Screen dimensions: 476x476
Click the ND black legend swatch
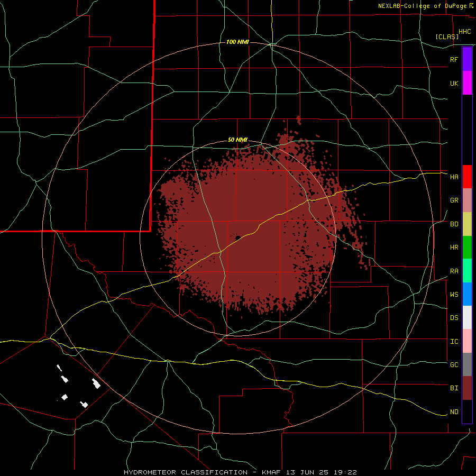[x=467, y=411]
